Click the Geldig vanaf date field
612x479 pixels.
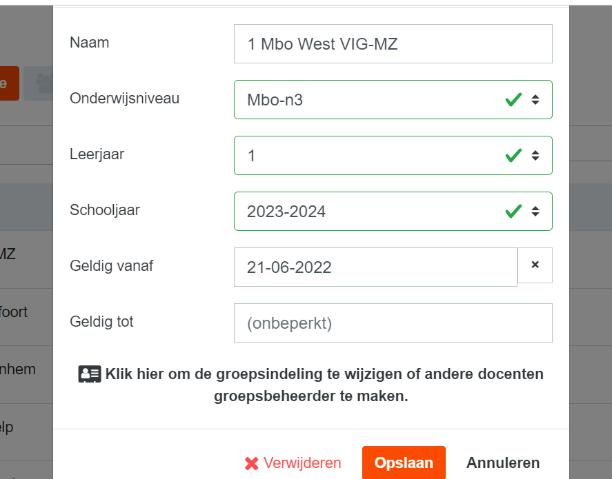click(375, 267)
